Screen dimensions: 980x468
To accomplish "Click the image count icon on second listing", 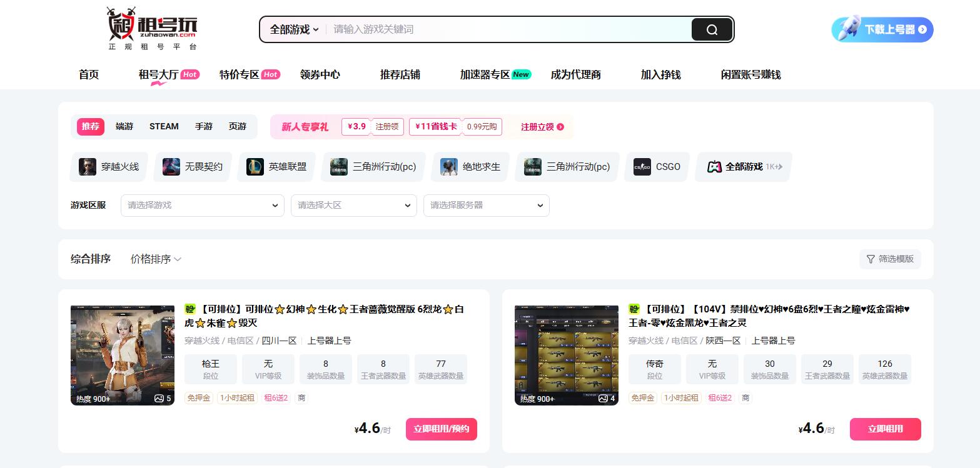I will point(603,398).
